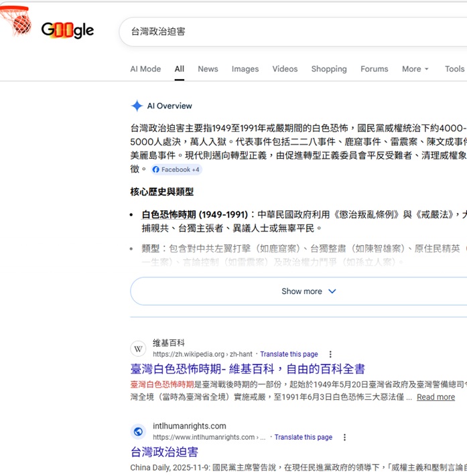Viewport: 467px width, 476px height.
Task: Open the 臺灣白色恐怖時期 Wikipedia result link
Action: coord(247,369)
